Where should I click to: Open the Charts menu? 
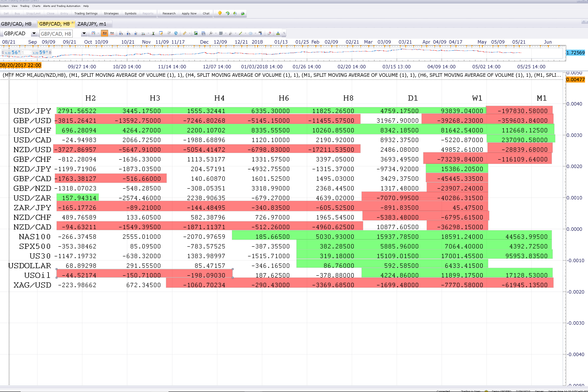(x=36, y=6)
